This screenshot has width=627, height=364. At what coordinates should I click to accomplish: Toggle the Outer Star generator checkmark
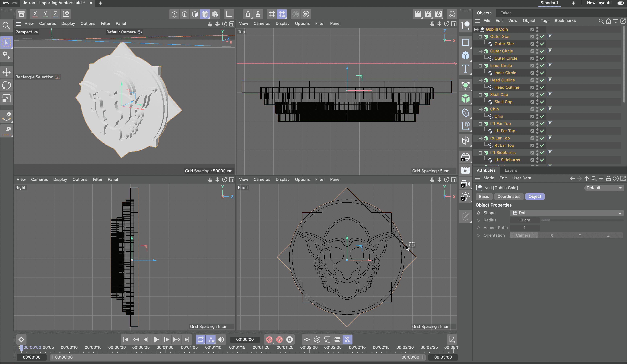click(542, 37)
